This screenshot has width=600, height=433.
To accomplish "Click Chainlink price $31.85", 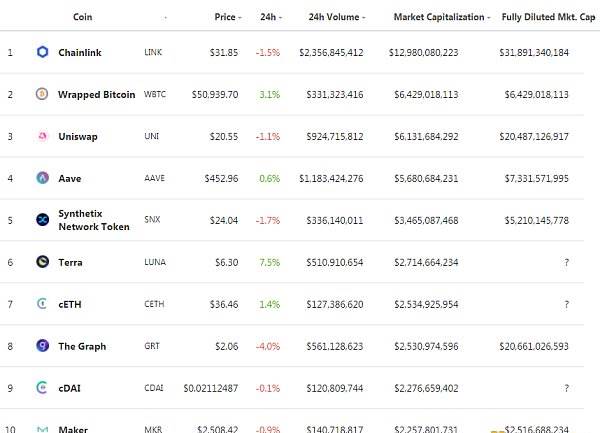I will pyautogui.click(x=224, y=52).
